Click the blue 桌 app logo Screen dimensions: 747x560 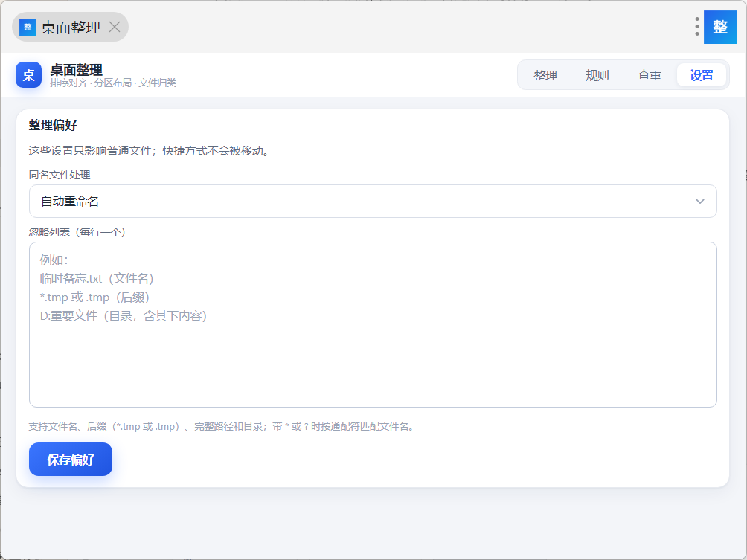click(28, 75)
